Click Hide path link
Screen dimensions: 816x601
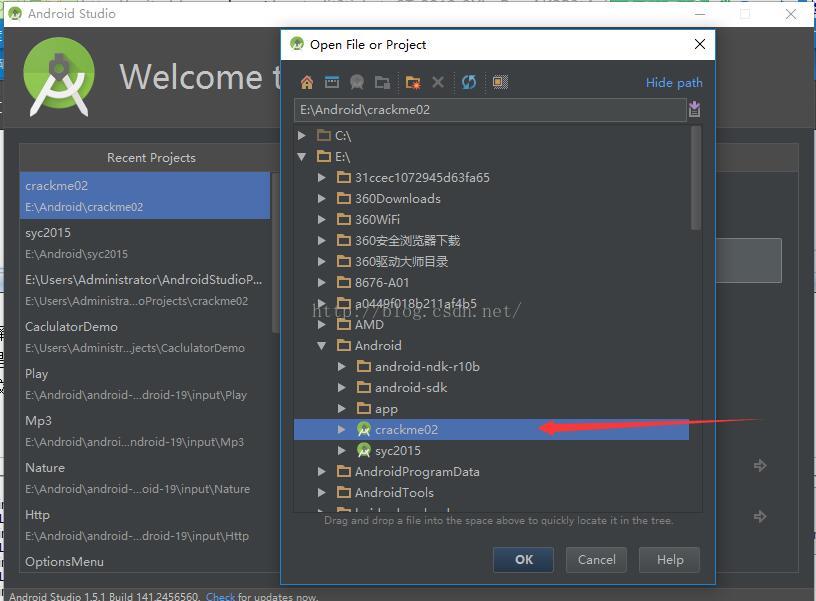point(673,83)
